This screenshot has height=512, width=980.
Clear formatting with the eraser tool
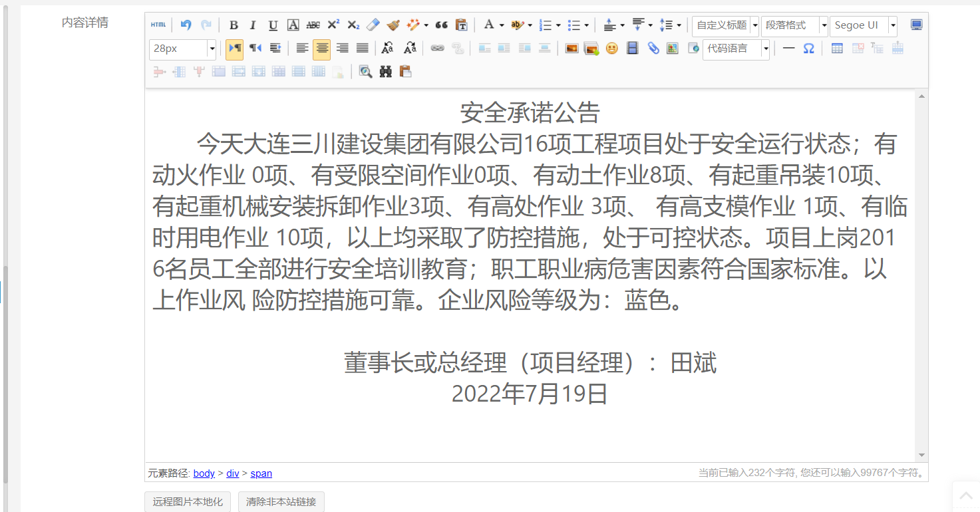point(373,25)
